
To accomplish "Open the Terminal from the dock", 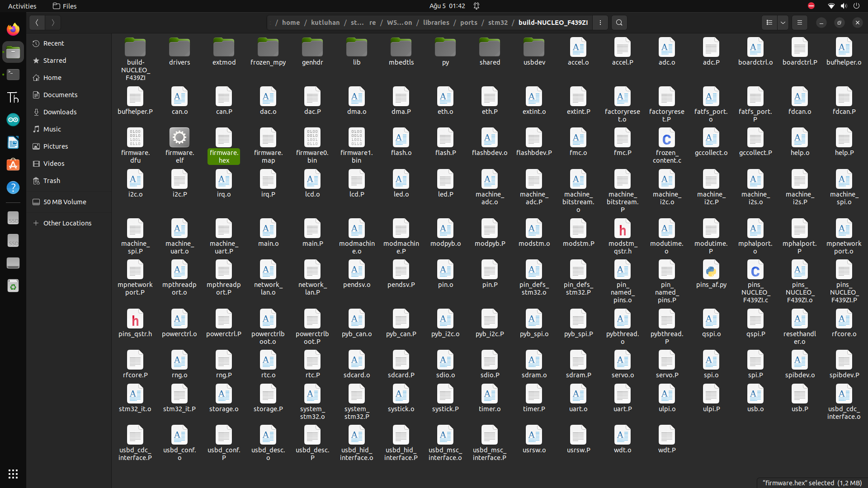I will pyautogui.click(x=13, y=75).
